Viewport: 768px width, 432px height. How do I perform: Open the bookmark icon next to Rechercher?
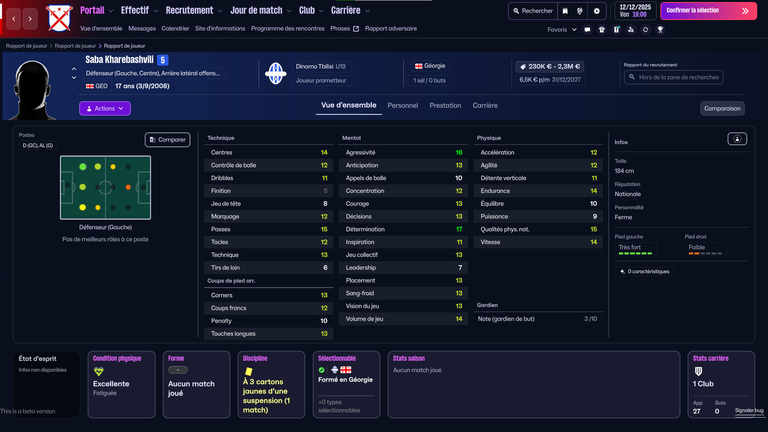(x=565, y=11)
